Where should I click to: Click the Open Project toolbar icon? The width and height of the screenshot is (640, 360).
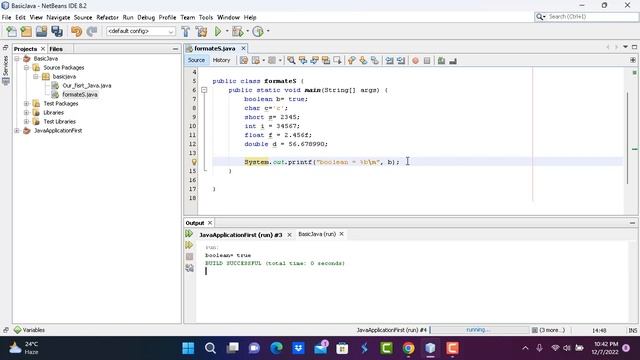pyautogui.click(x=41, y=31)
